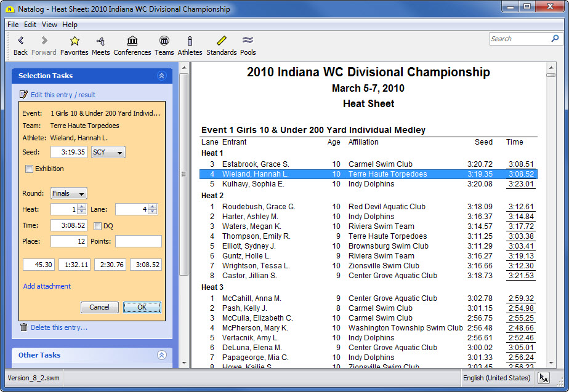Viewport: 569px width, 392px height.
Task: Click the Add attachment link
Action: point(47,286)
